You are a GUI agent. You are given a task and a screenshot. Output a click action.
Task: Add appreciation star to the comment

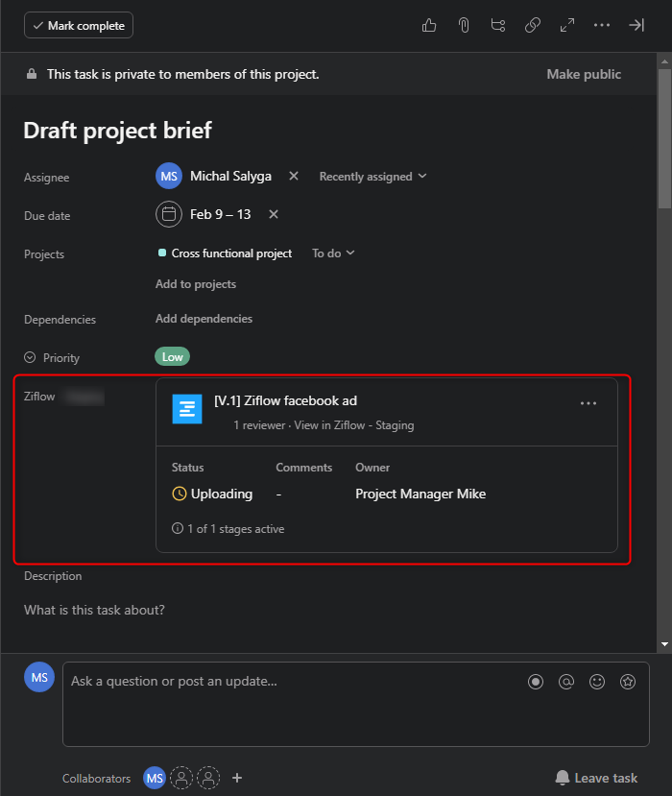tap(628, 682)
